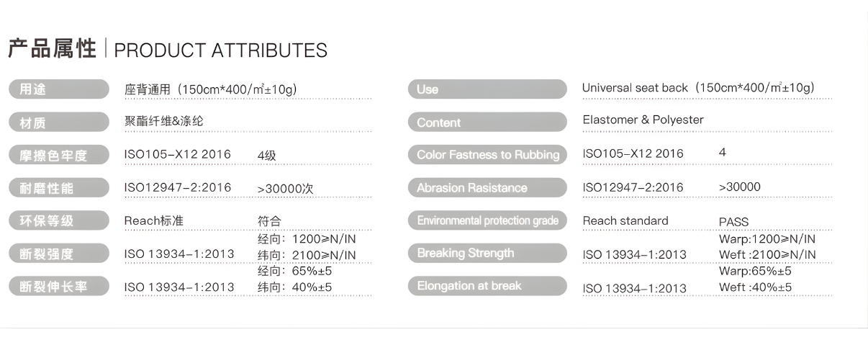Screen dimensions: 868x340
Task: Select the "Breaking Strength" label pill
Action: pyautogui.click(x=487, y=253)
